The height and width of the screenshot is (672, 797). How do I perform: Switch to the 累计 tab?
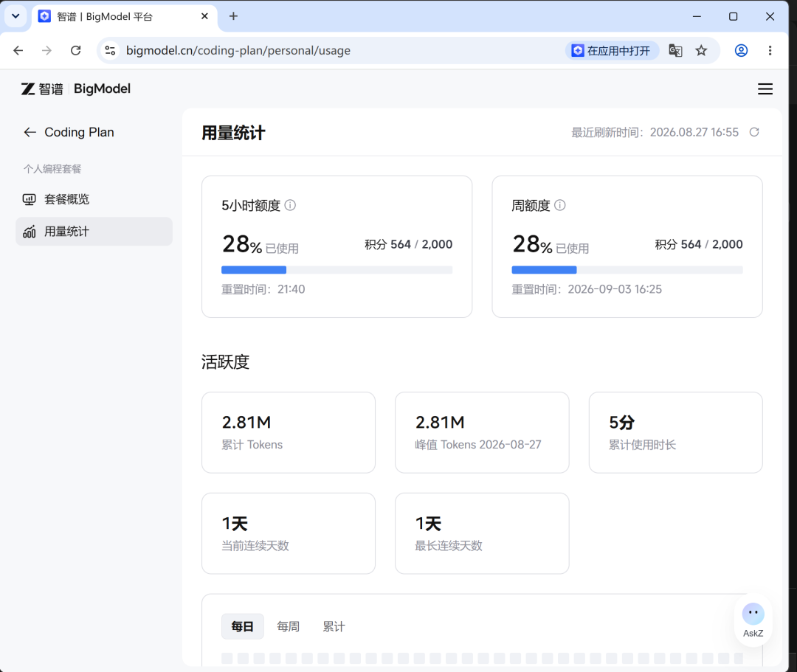[x=334, y=626]
